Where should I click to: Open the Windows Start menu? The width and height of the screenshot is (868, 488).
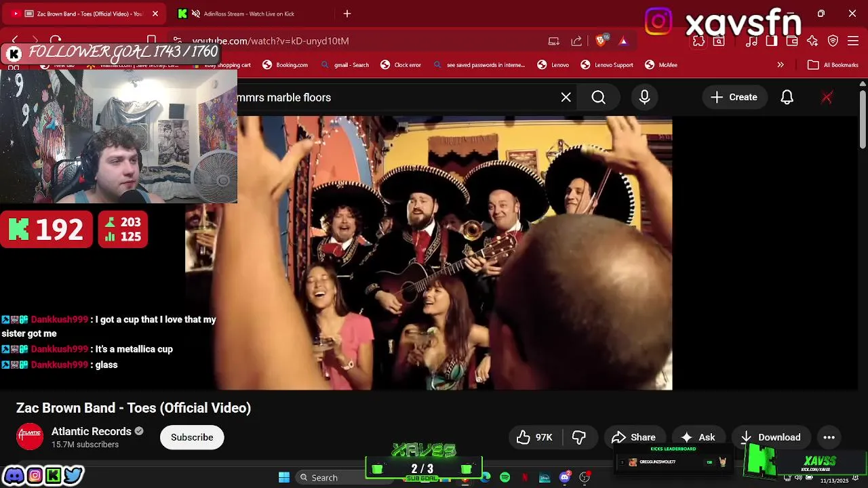point(284,478)
